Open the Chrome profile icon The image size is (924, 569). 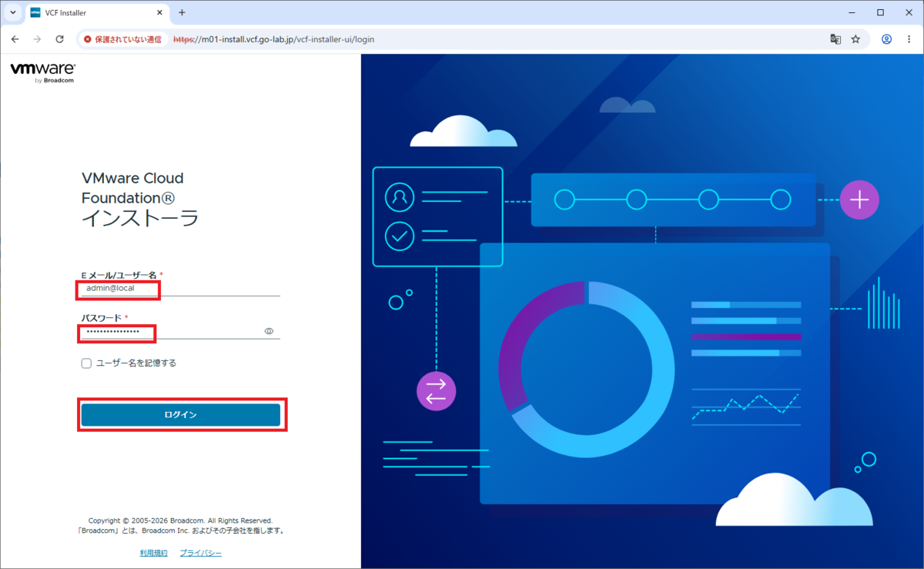click(x=887, y=39)
